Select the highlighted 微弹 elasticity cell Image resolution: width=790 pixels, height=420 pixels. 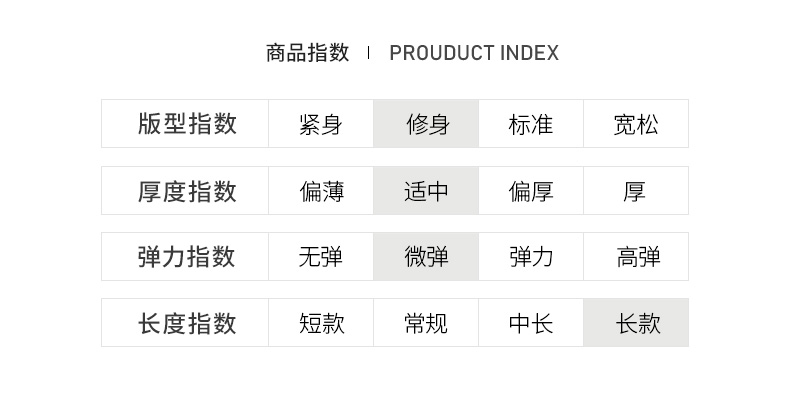click(x=426, y=257)
